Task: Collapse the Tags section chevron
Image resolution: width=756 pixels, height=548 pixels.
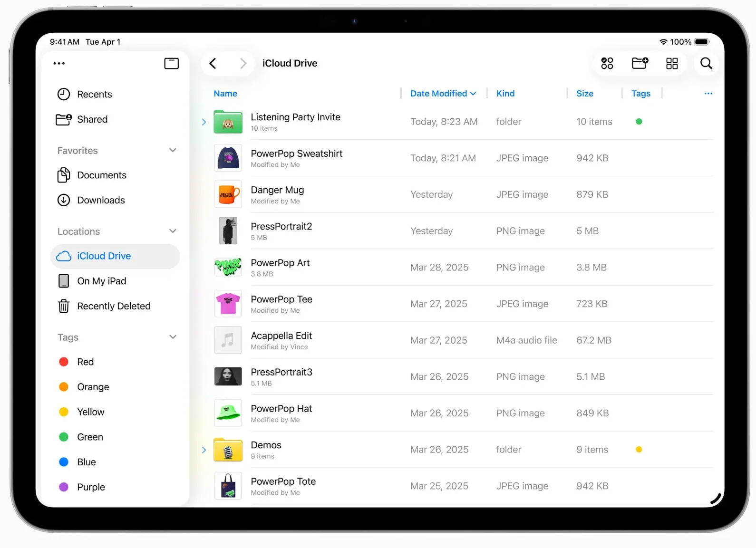Action: 173,337
